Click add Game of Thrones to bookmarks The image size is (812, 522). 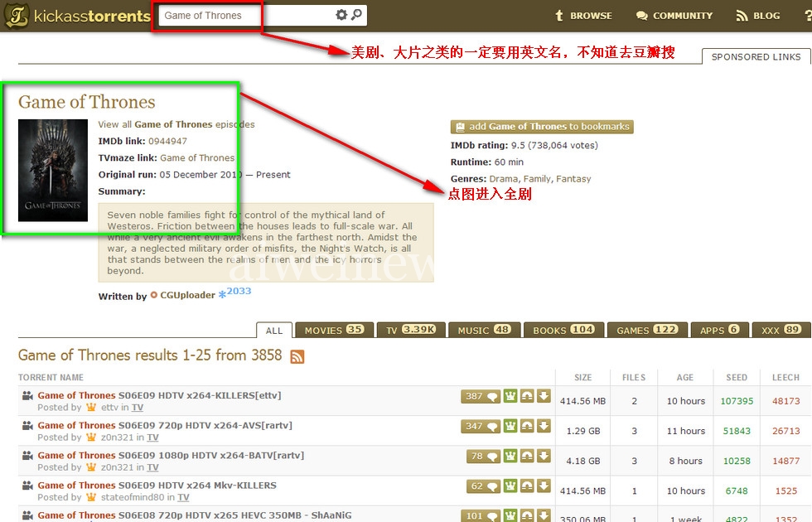pos(542,127)
